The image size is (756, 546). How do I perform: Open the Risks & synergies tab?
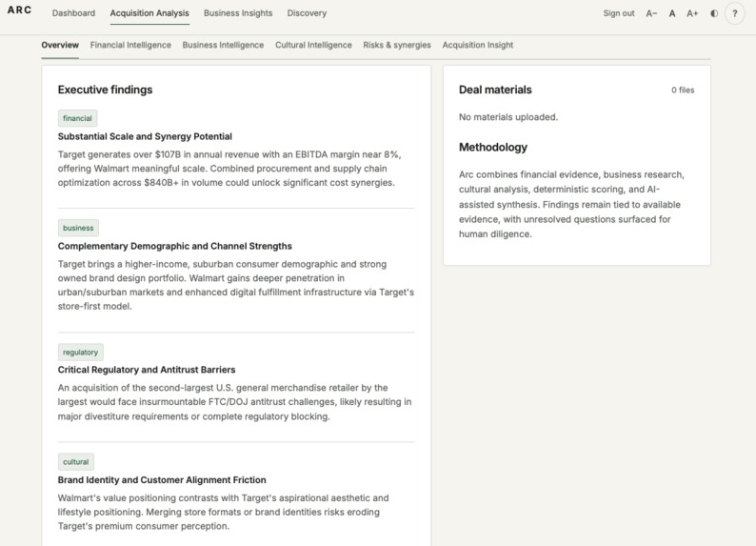click(397, 45)
